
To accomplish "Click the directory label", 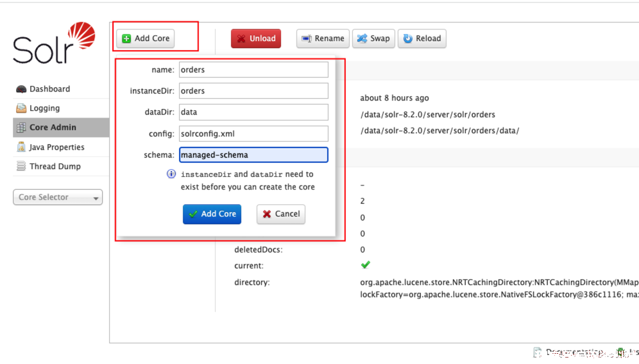I will pos(252,282).
